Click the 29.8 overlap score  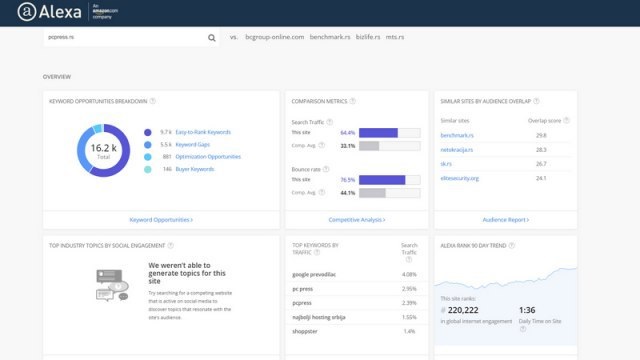(541, 135)
